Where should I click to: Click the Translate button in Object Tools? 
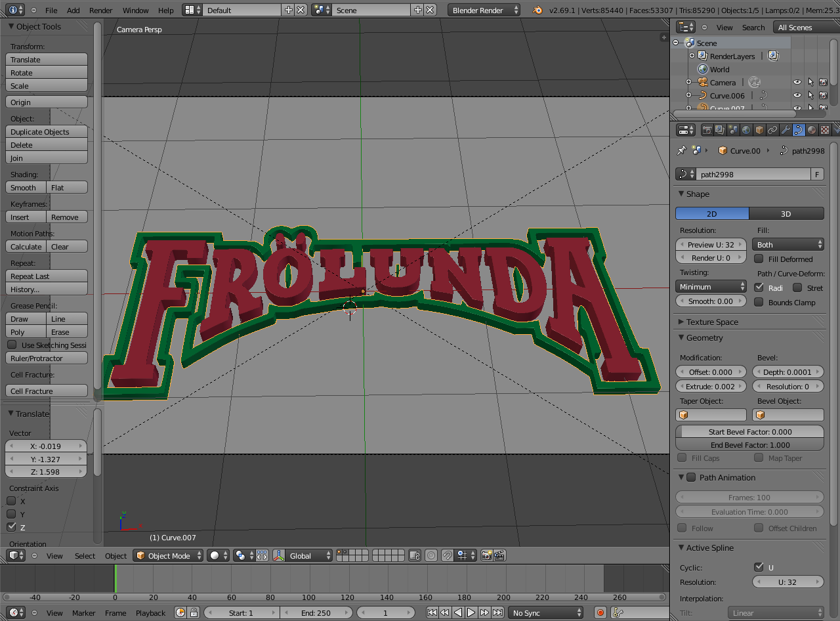point(47,59)
